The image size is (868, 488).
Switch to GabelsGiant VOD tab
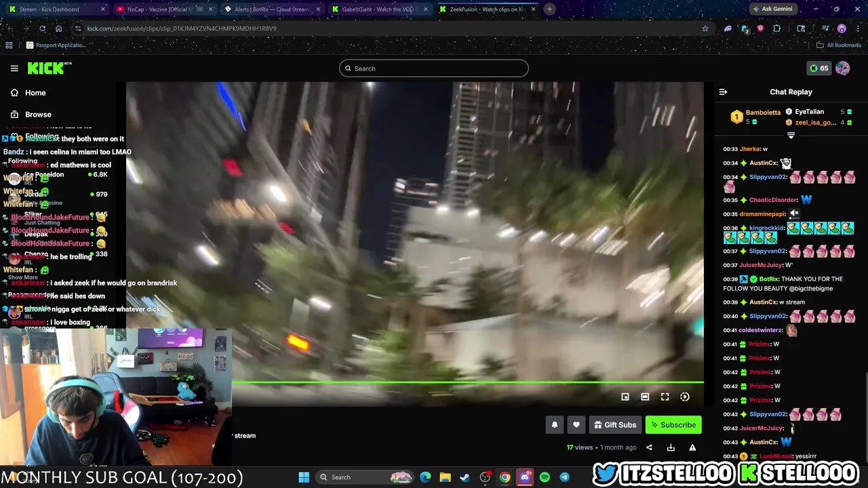pos(380,9)
